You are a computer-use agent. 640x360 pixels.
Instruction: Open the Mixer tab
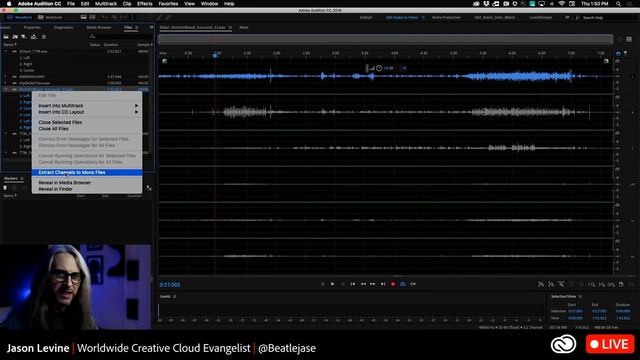pos(244,27)
